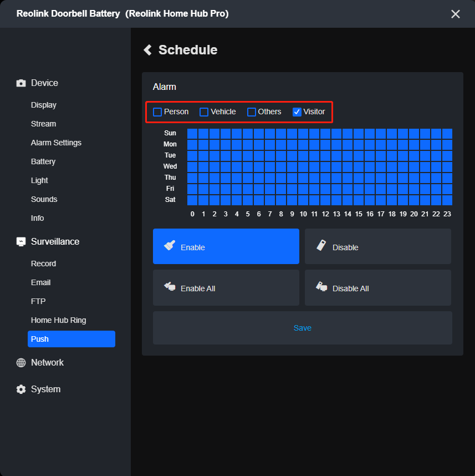
Task: Open Home Hub Ring settings
Action: tap(59, 320)
